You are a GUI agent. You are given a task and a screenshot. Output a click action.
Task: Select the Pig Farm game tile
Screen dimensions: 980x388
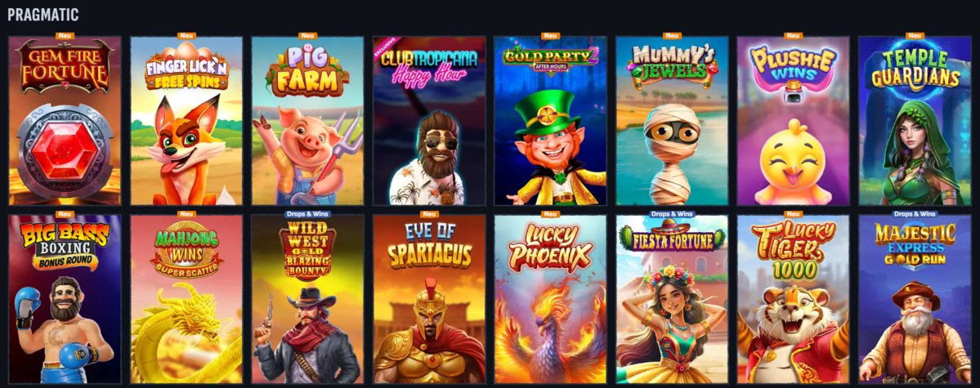tap(307, 121)
